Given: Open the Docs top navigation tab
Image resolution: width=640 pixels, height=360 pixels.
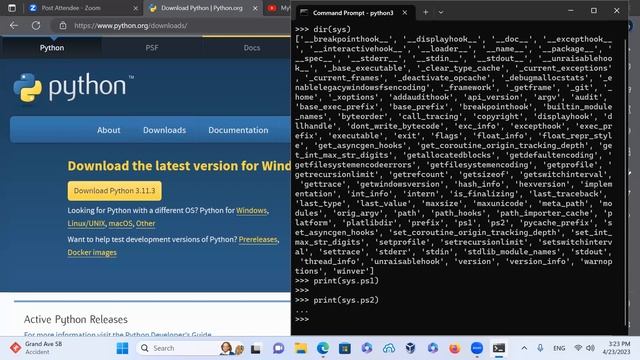Looking at the screenshot, I should coord(252,48).
